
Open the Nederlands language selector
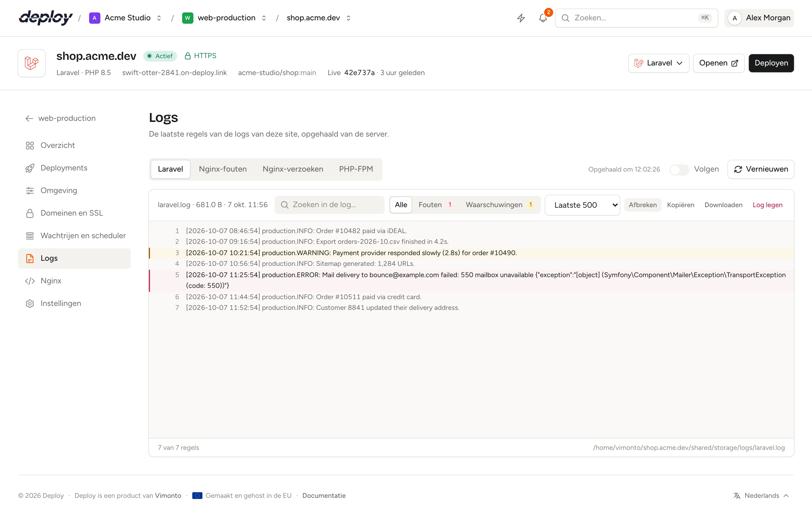[x=761, y=495]
